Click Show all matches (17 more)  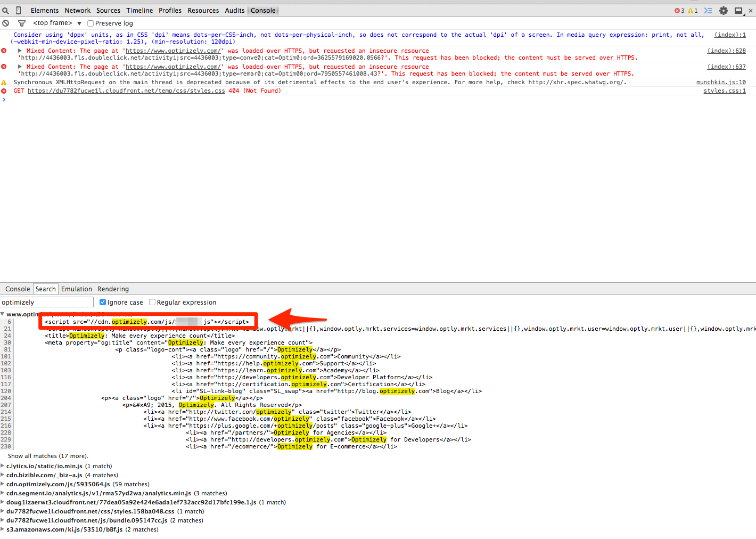coord(48,456)
